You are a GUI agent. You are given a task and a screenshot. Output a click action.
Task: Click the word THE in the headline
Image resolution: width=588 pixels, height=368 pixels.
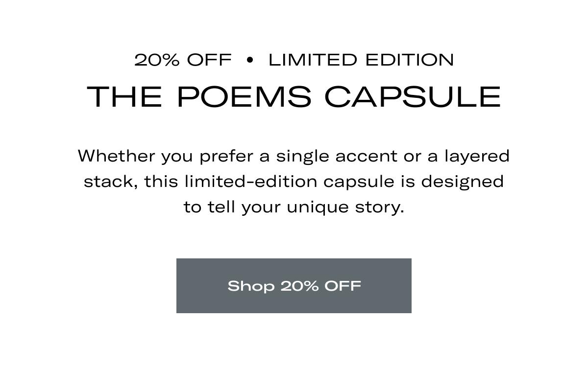(124, 96)
